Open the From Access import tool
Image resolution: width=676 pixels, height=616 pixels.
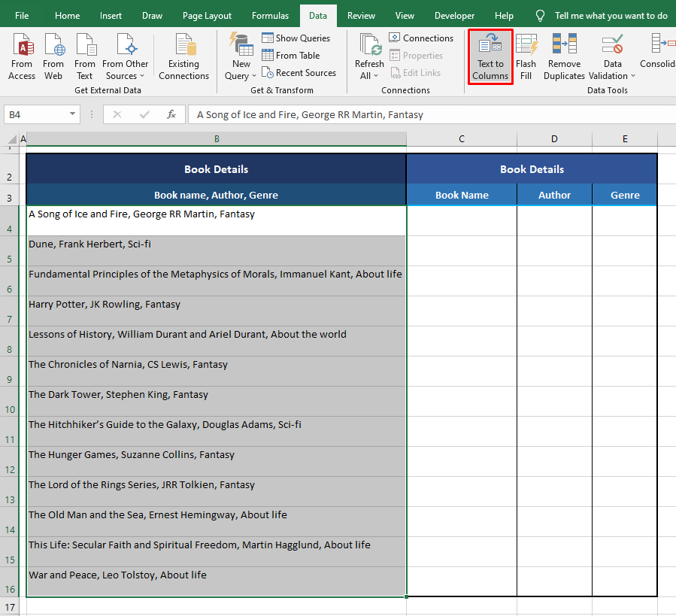coord(22,56)
